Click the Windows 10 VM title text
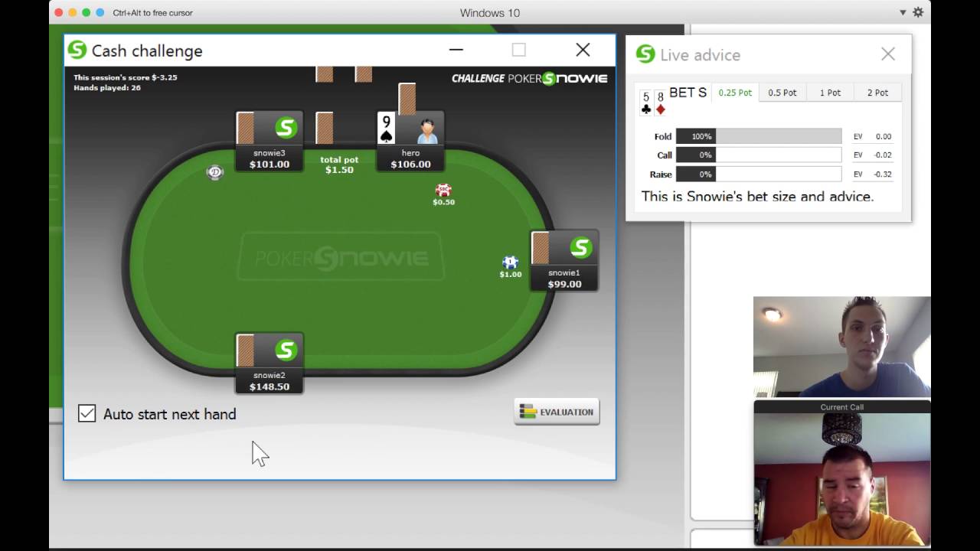Viewport: 980px width, 551px height. (490, 13)
